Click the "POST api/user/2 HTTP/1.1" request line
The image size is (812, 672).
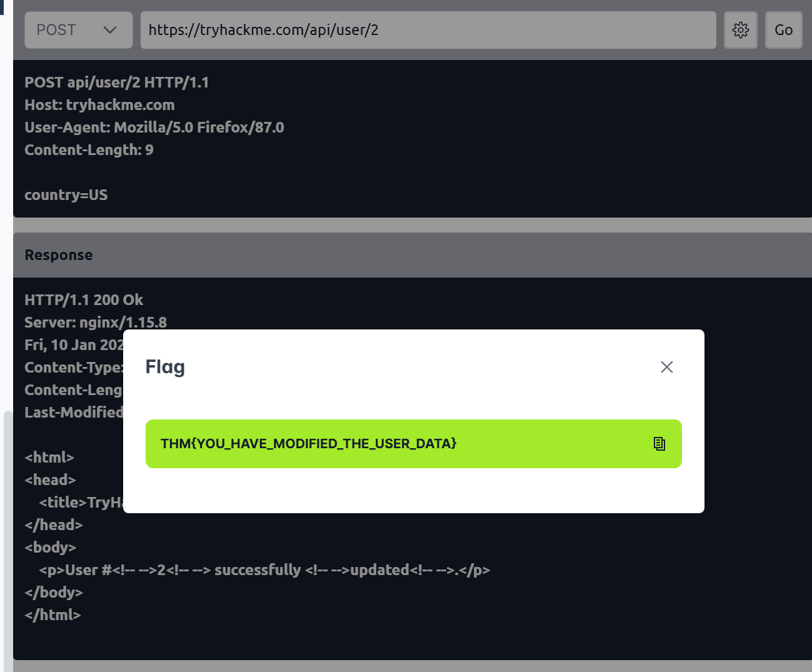(117, 83)
